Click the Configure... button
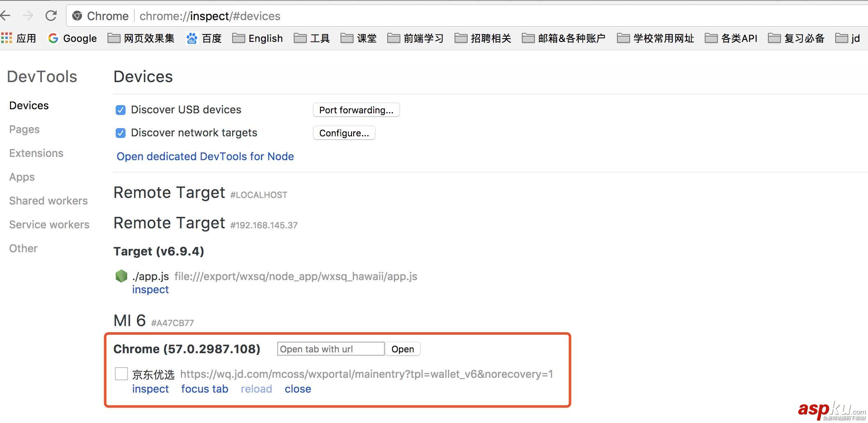868x423 pixels. (344, 133)
